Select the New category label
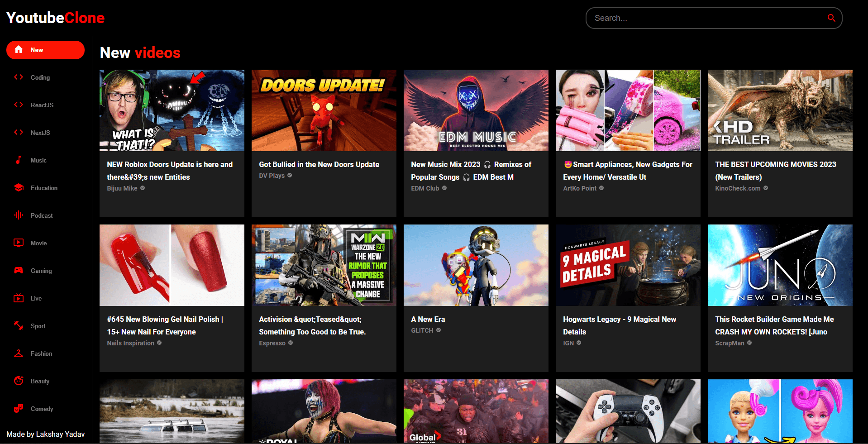Viewport: 868px width, 444px height. 37,50
